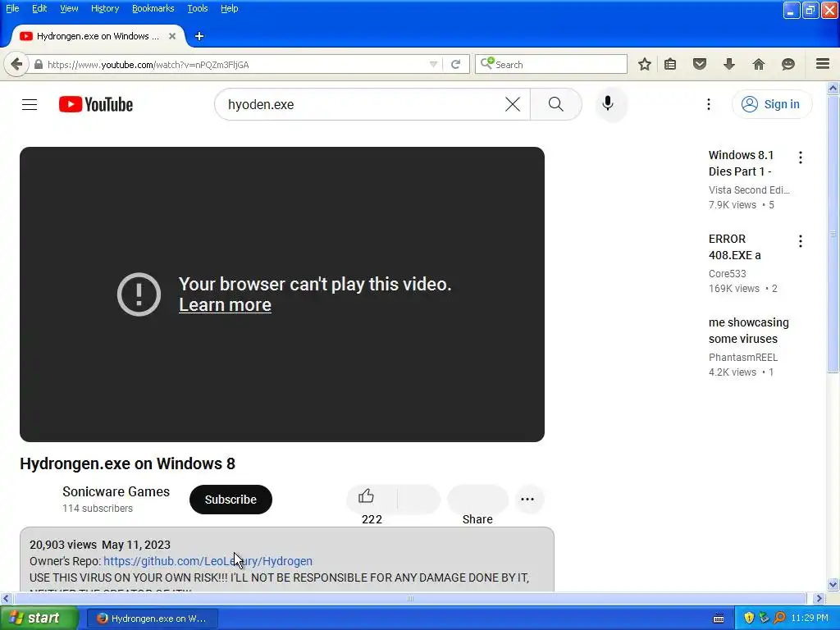Click the Vista Second Edi… channel name

pyautogui.click(x=749, y=190)
